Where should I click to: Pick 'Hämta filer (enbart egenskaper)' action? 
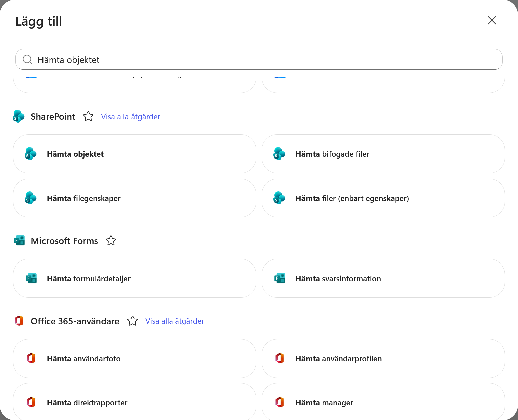pos(383,198)
